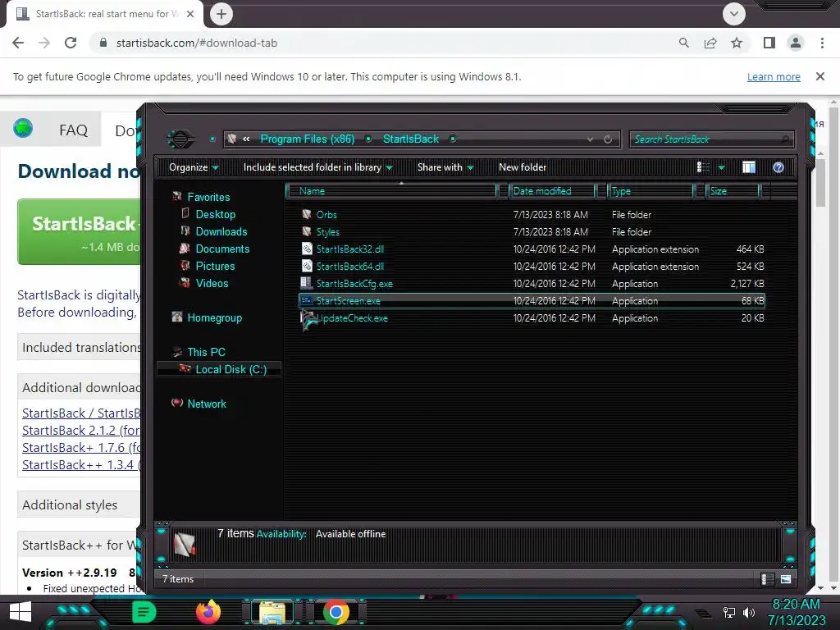Open StartIsBack+ 1.7.6 download link
This screenshot has height=630, width=840.
click(81, 447)
